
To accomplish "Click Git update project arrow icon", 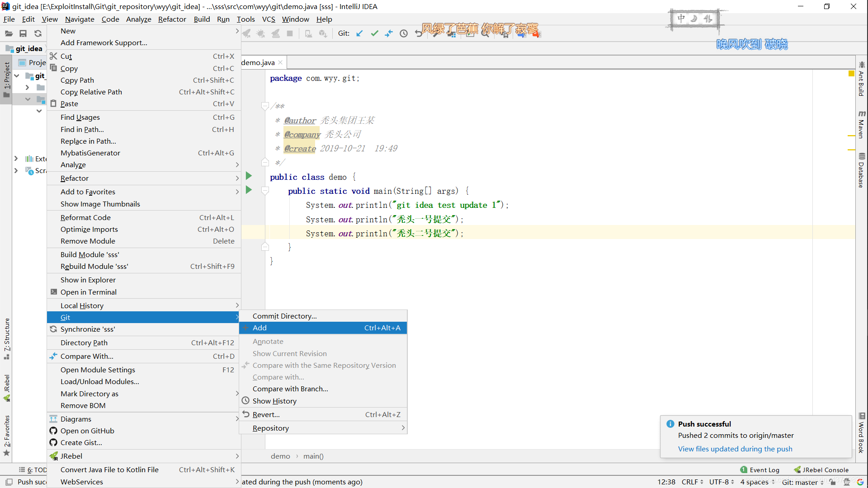I will tap(360, 33).
